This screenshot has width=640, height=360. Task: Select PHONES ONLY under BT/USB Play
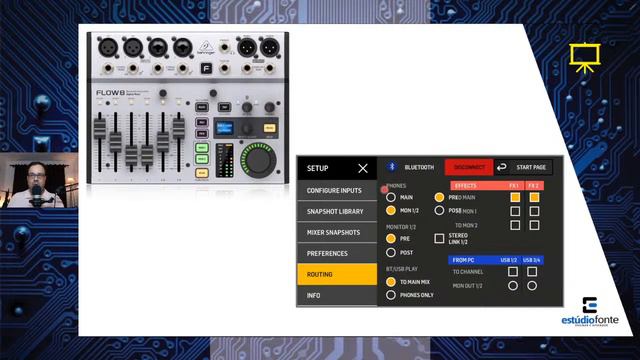pyautogui.click(x=391, y=295)
